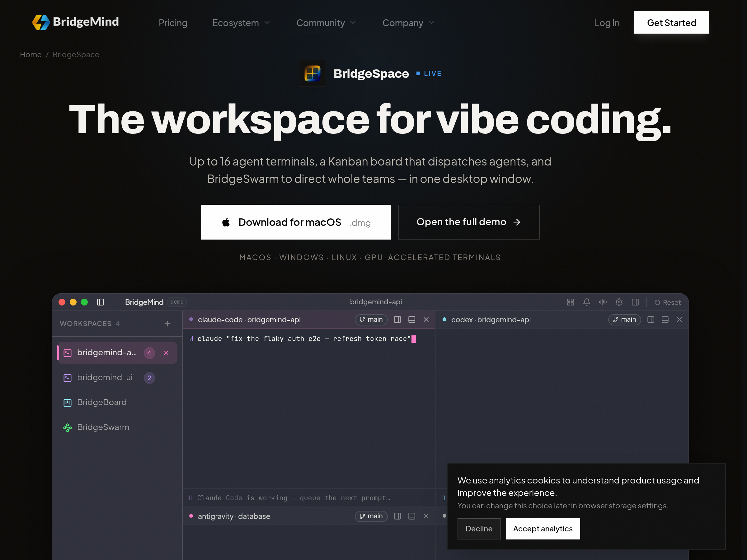The image size is (747, 560).
Task: Select the antigravity database terminal tab
Action: [234, 516]
